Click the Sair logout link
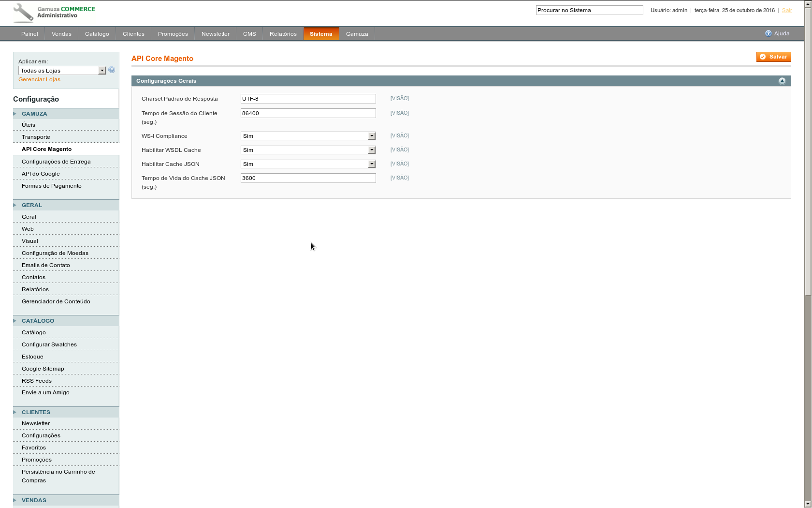This screenshot has height=508, width=812. 787,10
